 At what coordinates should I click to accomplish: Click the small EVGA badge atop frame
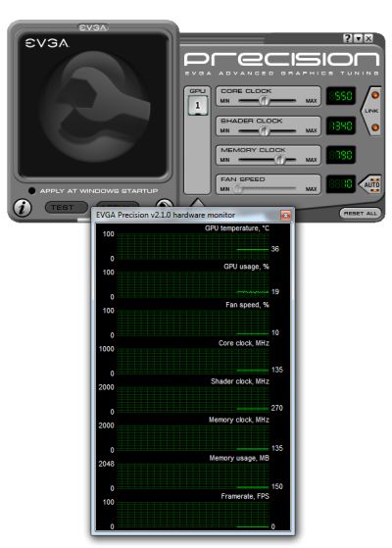pos(93,27)
